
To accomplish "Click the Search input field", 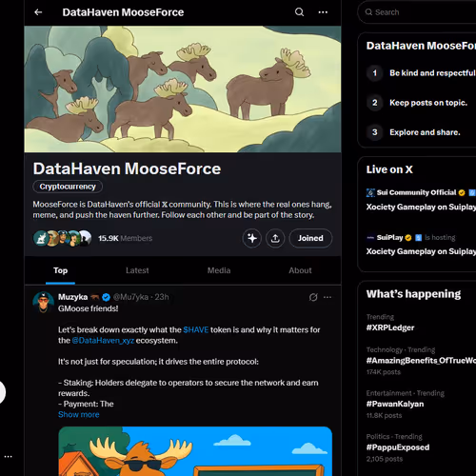I will (x=417, y=12).
